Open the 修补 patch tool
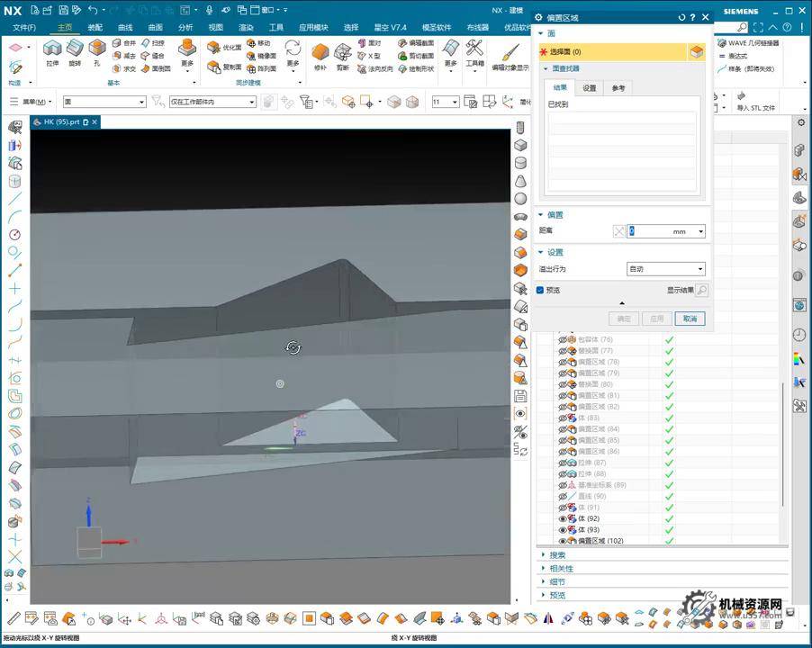 pyautogui.click(x=320, y=52)
